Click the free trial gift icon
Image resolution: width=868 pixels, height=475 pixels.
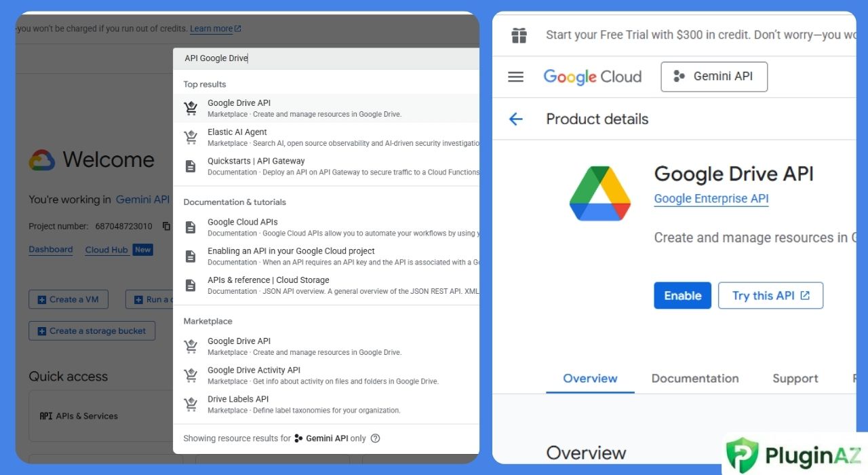tap(519, 35)
